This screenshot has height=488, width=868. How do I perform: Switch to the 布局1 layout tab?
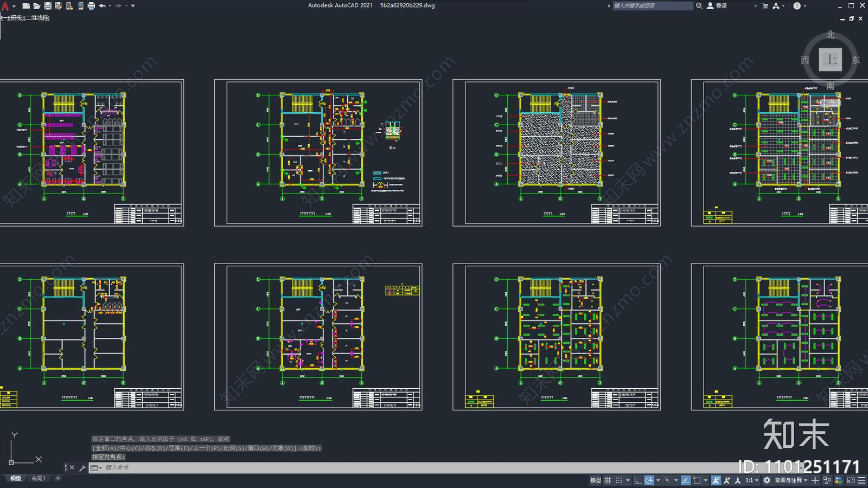coord(38,478)
